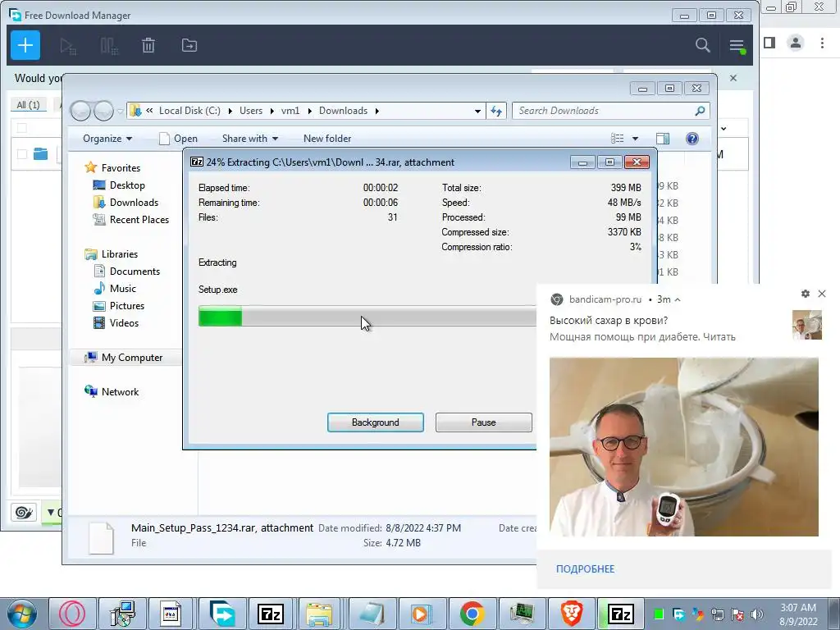
Task: Click Local Disk (C:) in address bar
Action: coord(189,111)
